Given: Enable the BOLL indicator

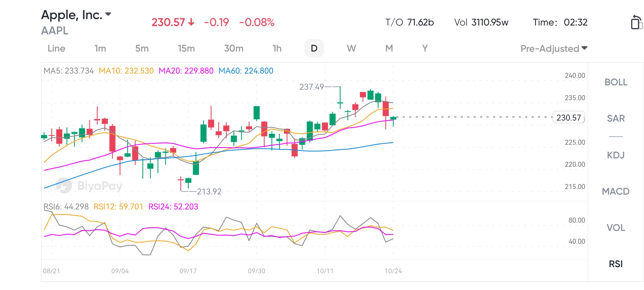Looking at the screenshot, I should coord(616,82).
